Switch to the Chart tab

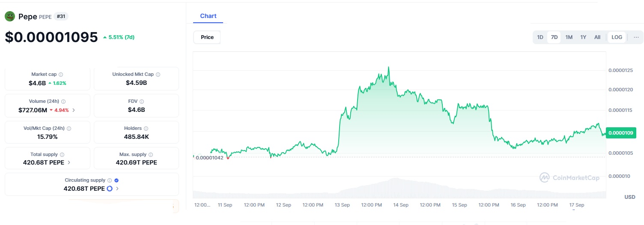click(208, 16)
